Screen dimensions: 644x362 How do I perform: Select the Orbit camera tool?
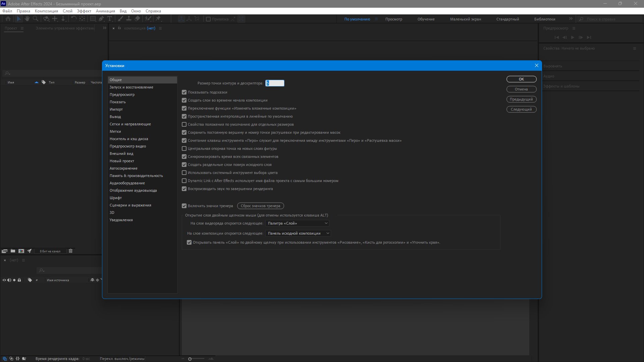(46, 19)
